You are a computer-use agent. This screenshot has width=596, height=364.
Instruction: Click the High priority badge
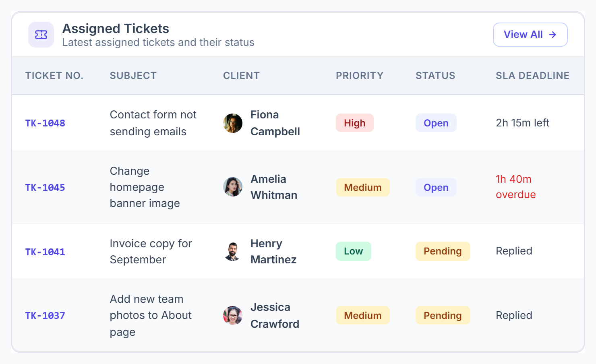click(x=355, y=123)
